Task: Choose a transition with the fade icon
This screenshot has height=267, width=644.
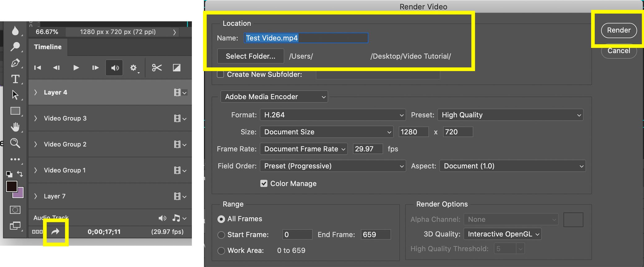Action: point(177,68)
